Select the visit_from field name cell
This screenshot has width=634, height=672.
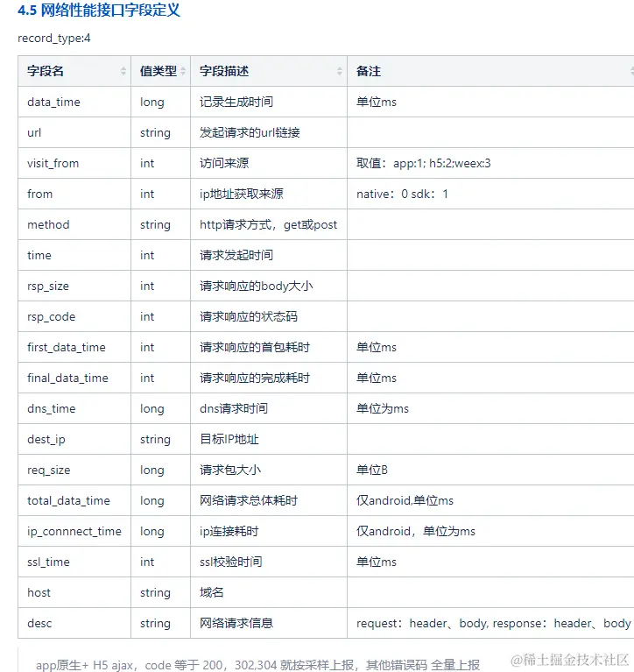pos(74,163)
